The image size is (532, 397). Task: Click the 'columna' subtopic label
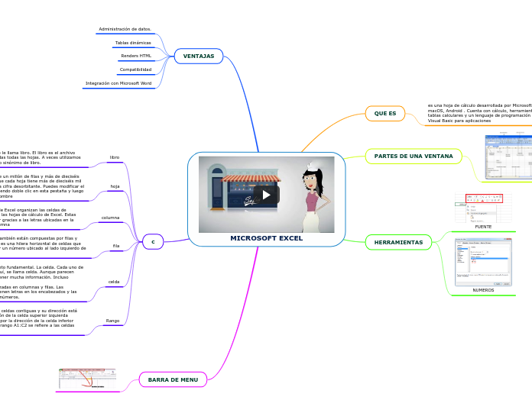111,218
